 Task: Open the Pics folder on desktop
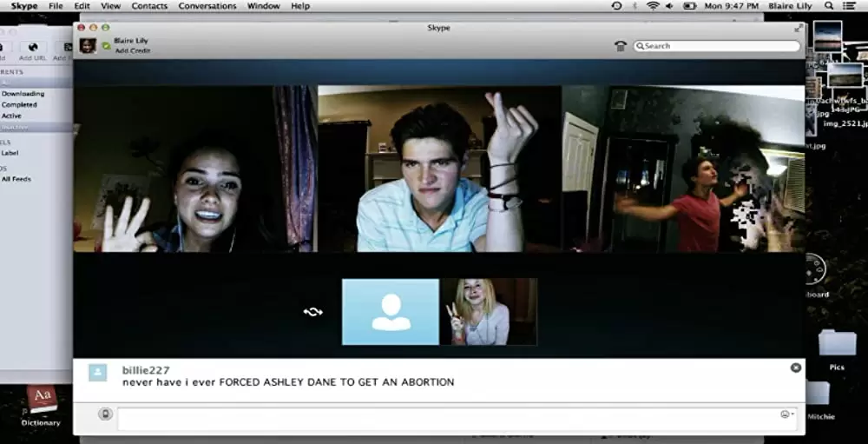click(836, 348)
